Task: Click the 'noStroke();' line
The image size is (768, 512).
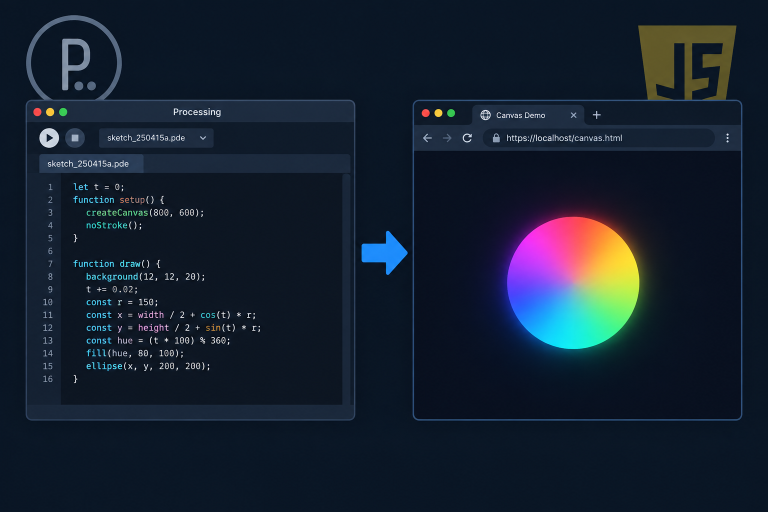Action: coord(114,225)
